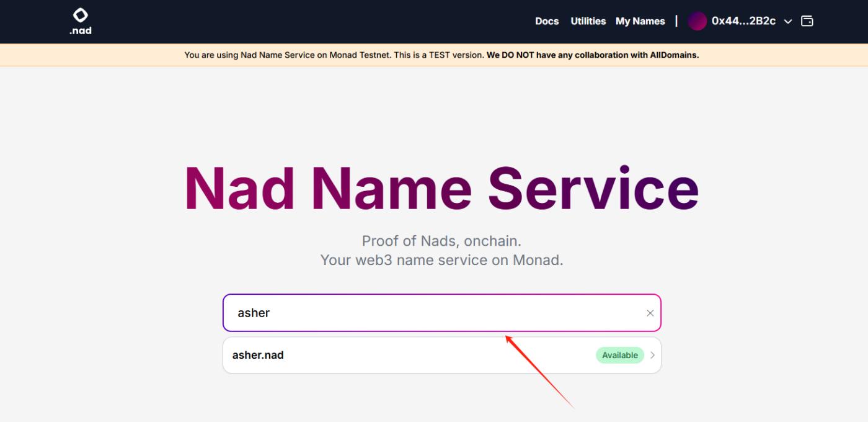Image resolution: width=868 pixels, height=422 pixels.
Task: Click the purple gradient account avatar
Action: click(697, 21)
